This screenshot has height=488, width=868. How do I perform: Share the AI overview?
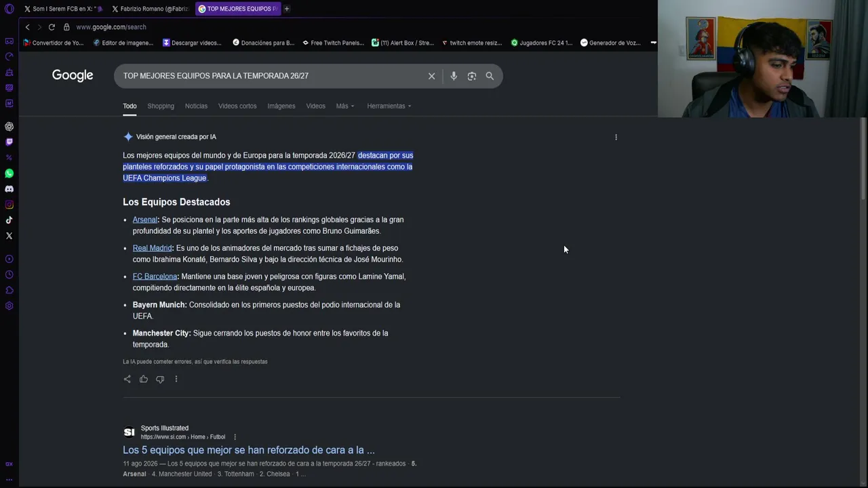point(127,379)
